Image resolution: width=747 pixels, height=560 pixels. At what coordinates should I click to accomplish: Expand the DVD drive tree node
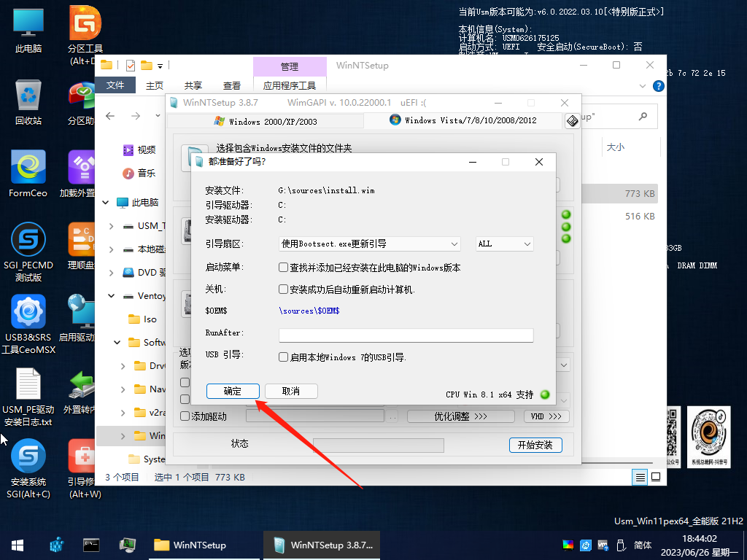(x=111, y=273)
